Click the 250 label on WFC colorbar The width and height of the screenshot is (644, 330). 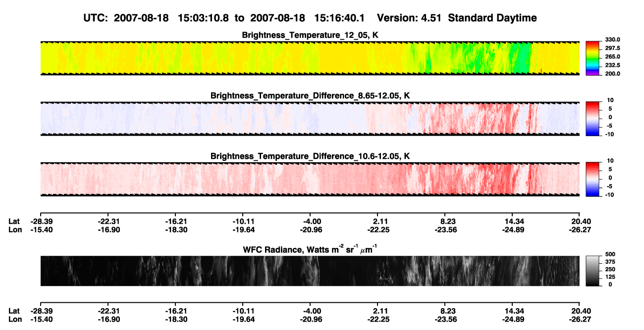click(x=610, y=269)
